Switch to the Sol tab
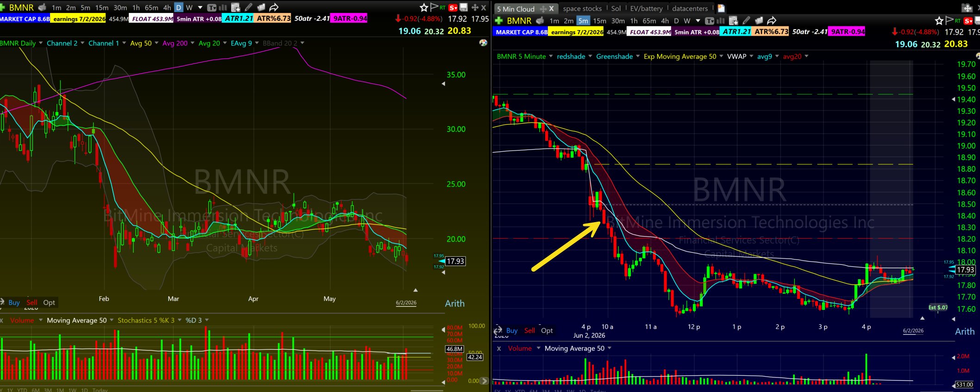Image resolution: width=980 pixels, height=392 pixels. 616,8
